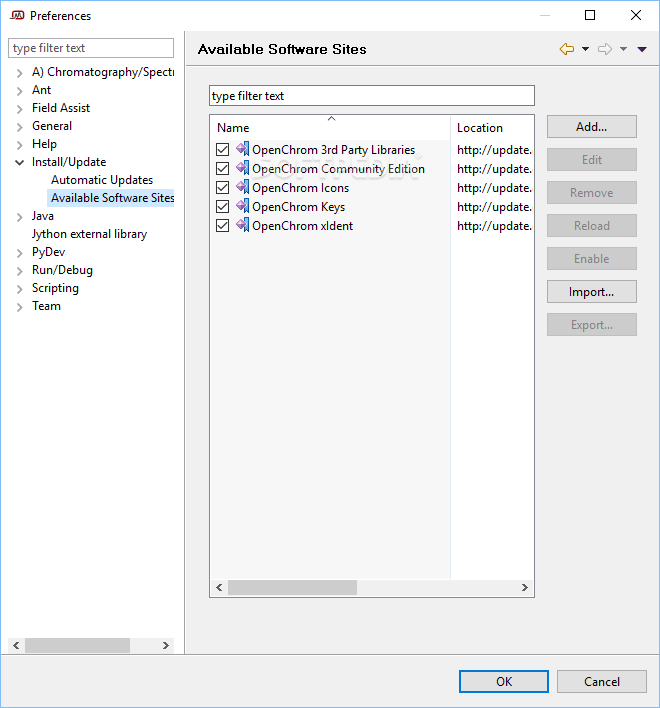This screenshot has width=660, height=708.
Task: Select the PyDev tree item label
Action: pyautogui.click(x=48, y=252)
